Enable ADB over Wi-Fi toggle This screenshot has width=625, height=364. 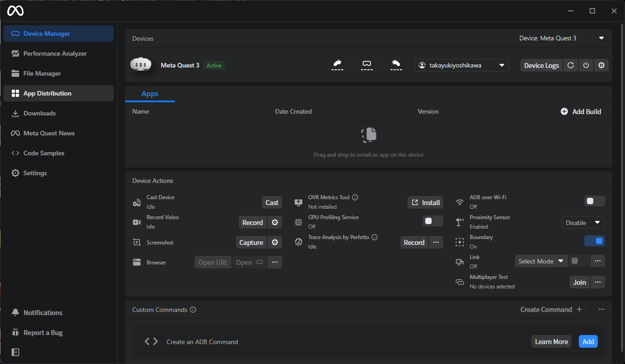tap(594, 201)
